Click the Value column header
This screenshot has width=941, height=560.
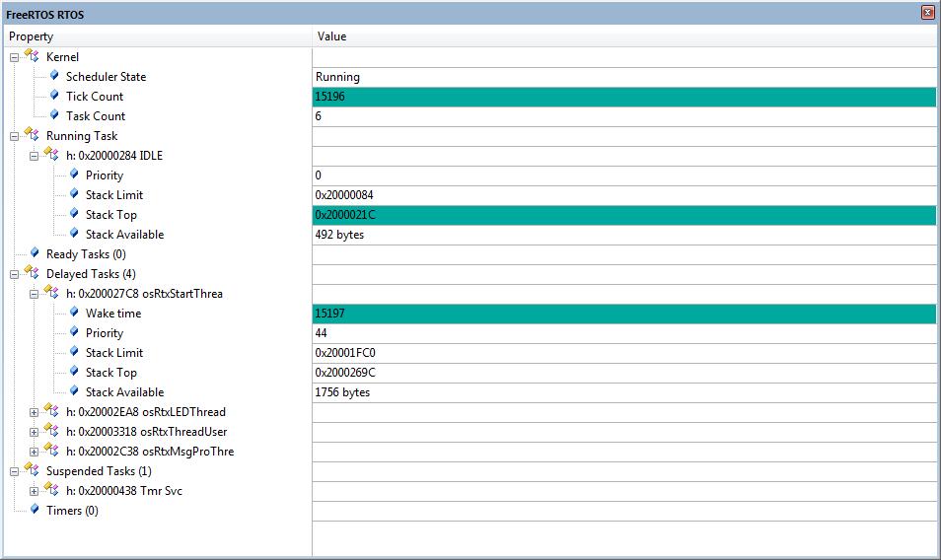click(625, 36)
